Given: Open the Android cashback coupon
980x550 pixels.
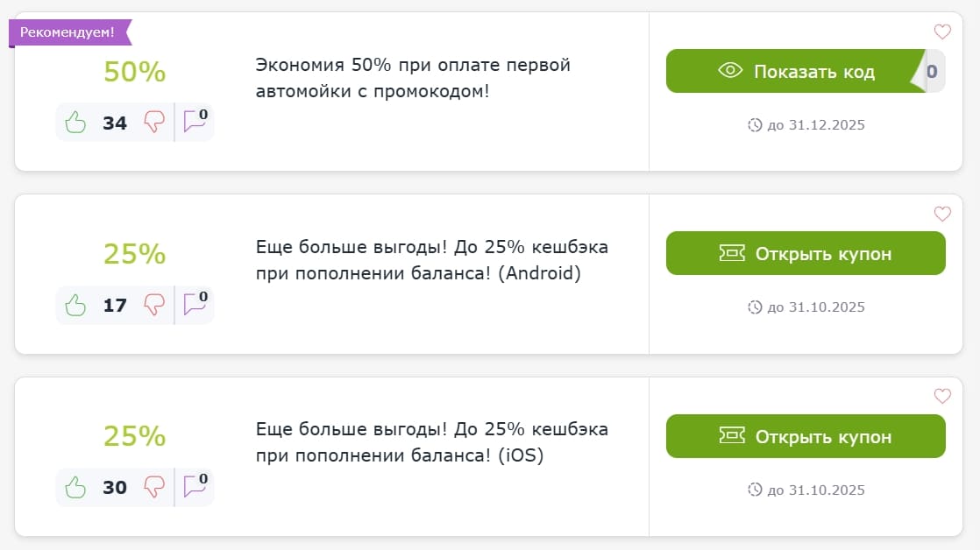Looking at the screenshot, I should 806,253.
